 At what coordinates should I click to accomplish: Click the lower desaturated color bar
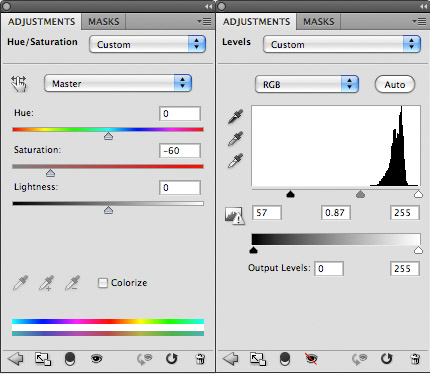(x=108, y=333)
